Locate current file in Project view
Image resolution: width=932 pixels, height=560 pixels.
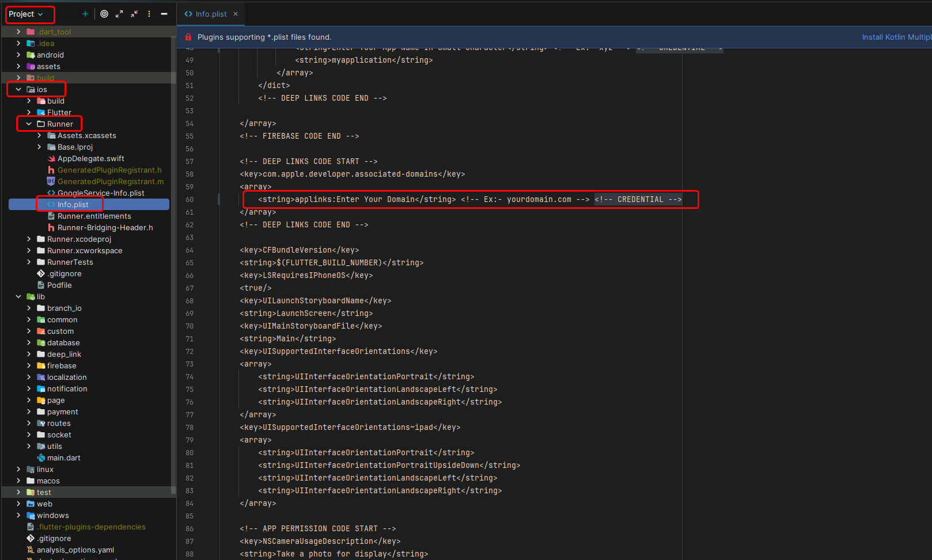pyautogui.click(x=104, y=14)
